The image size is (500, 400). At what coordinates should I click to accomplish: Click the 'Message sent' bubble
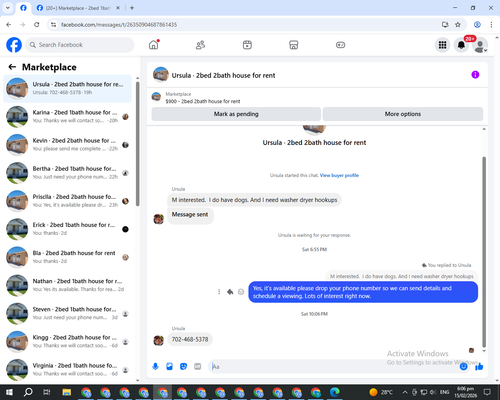click(x=190, y=215)
